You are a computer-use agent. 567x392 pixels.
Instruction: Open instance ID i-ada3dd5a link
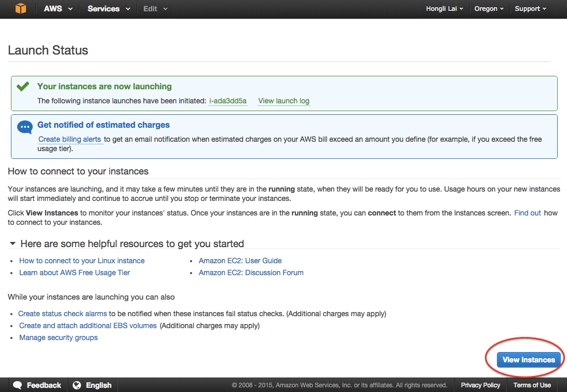[x=228, y=101]
